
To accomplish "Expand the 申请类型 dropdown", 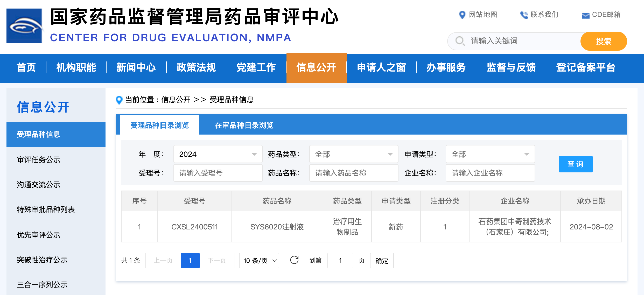I will [x=490, y=154].
